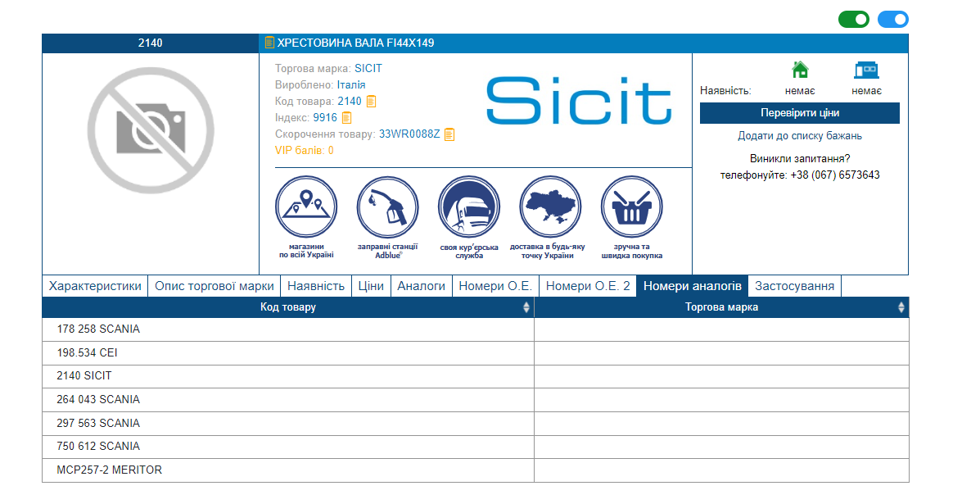Click the blue store availability icon
This screenshot has width=980, height=504.
pyautogui.click(x=867, y=70)
